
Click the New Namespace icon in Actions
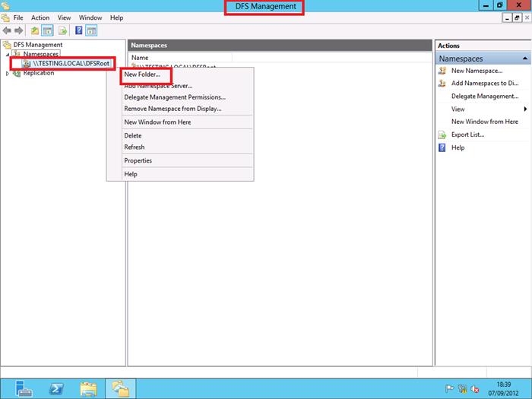coord(442,71)
